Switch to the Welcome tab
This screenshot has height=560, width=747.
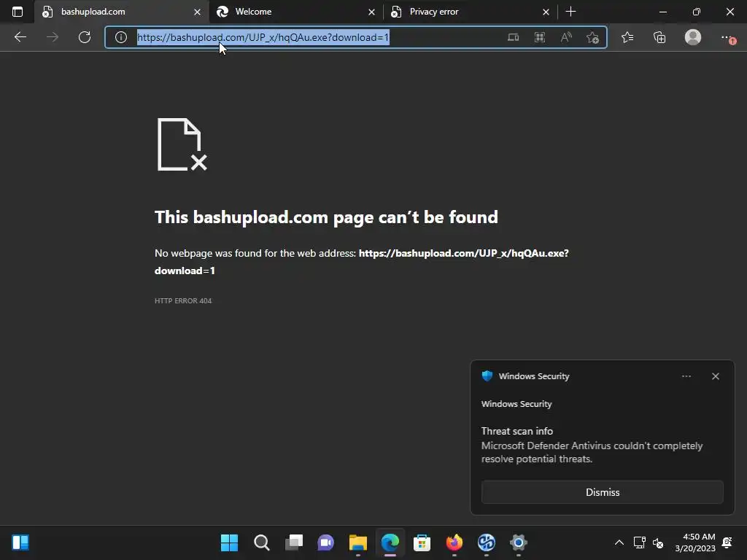[x=295, y=12]
